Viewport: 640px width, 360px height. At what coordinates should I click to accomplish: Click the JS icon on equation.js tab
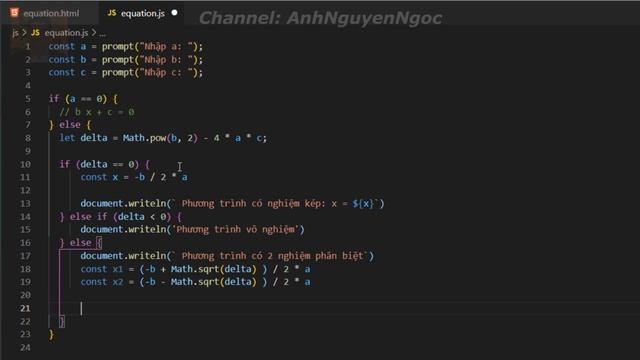(x=111, y=13)
